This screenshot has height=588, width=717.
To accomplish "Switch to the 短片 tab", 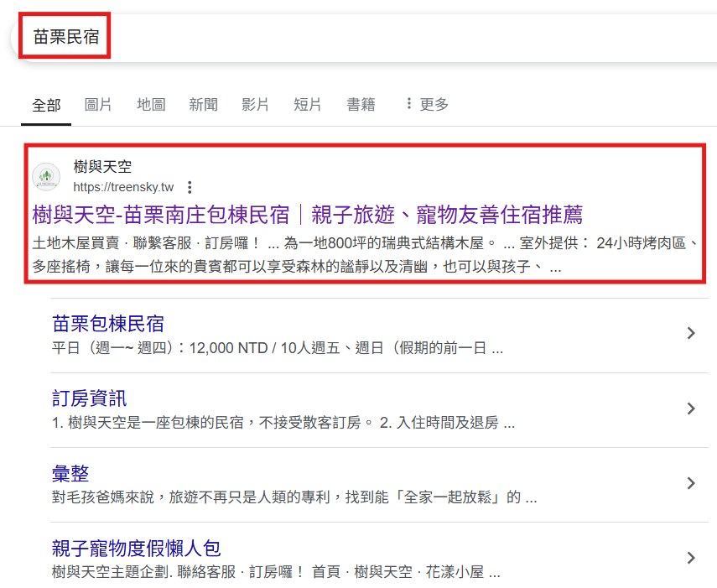I will point(307,104).
